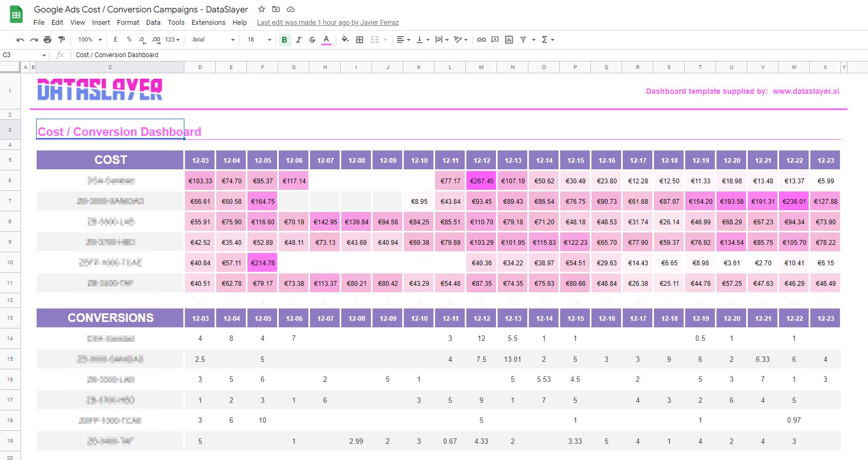Open the Extensions menu
Screen dimensions: 868x460
pos(208,23)
